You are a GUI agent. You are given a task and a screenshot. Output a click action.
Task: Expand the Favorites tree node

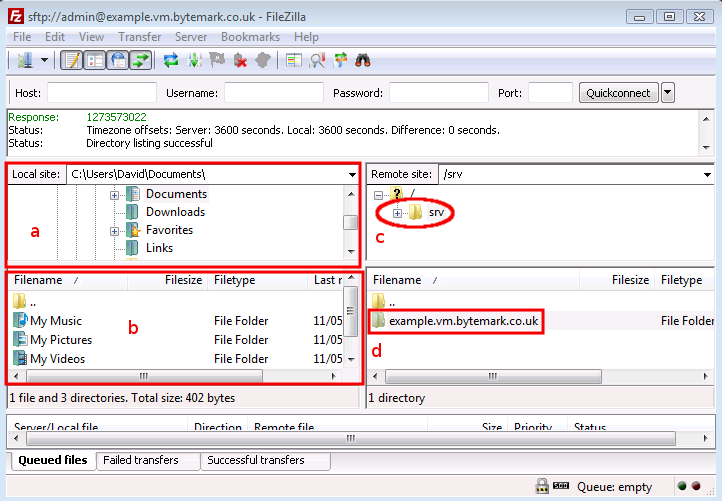114,231
